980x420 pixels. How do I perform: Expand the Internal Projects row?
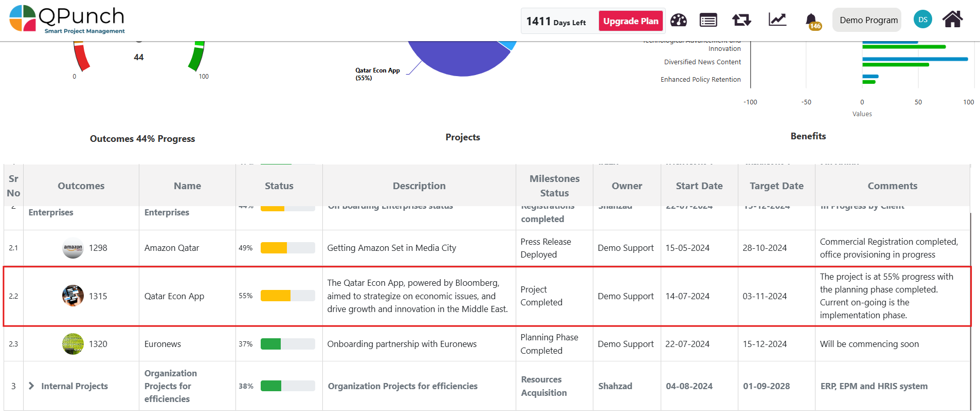click(x=31, y=386)
